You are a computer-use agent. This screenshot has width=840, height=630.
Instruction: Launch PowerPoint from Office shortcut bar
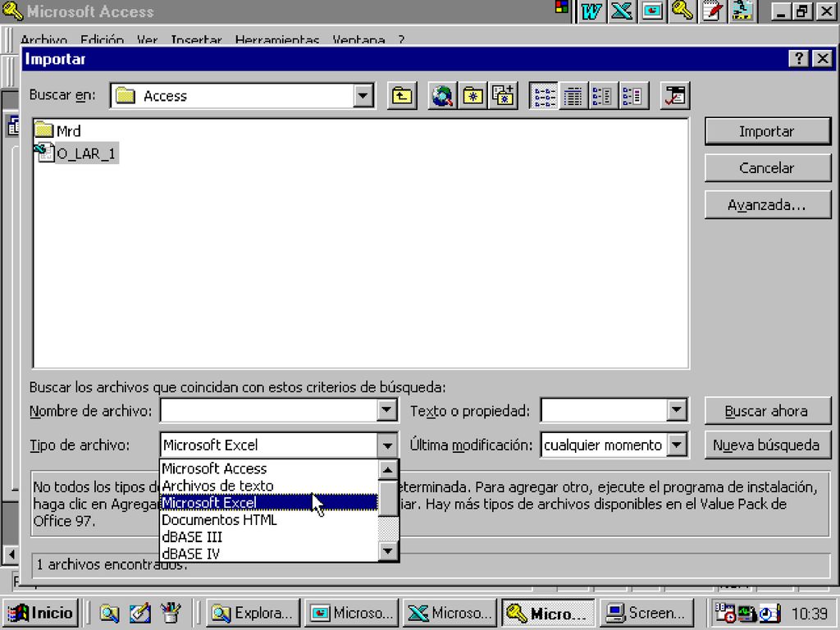tap(652, 11)
